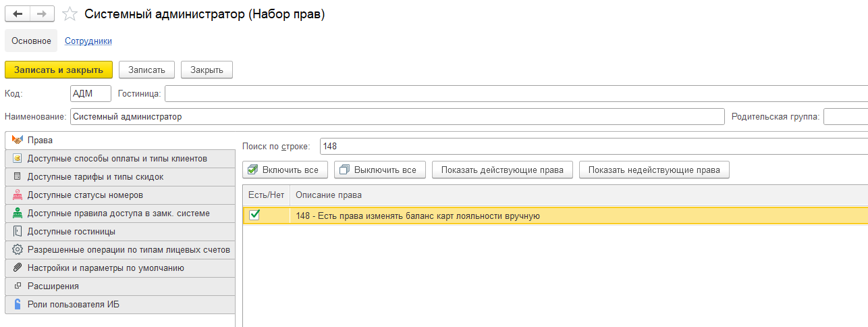
Task: Open Разрешенные операции по типам лицевых счетов
Action: click(128, 249)
